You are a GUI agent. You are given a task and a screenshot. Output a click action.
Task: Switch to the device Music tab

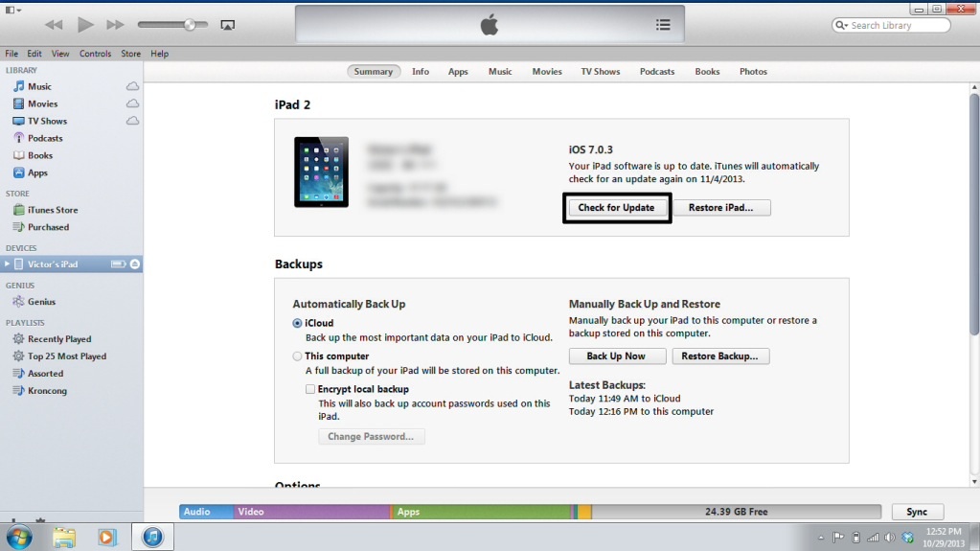(x=500, y=71)
